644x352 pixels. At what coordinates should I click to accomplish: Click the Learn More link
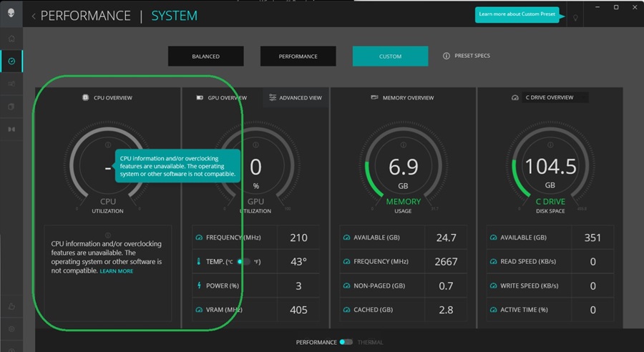tap(116, 271)
